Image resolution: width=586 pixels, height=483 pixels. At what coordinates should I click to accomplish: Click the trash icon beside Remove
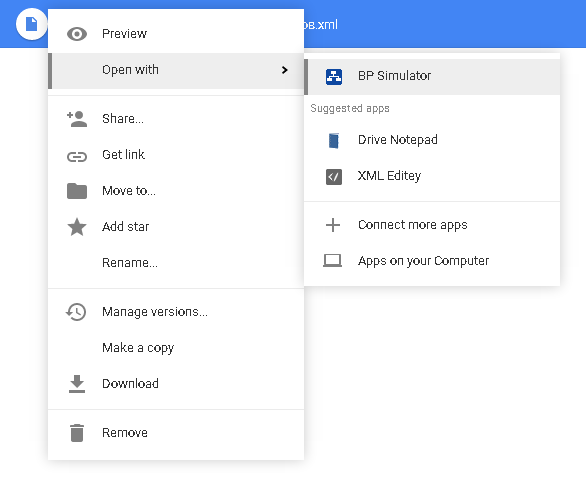(77, 433)
